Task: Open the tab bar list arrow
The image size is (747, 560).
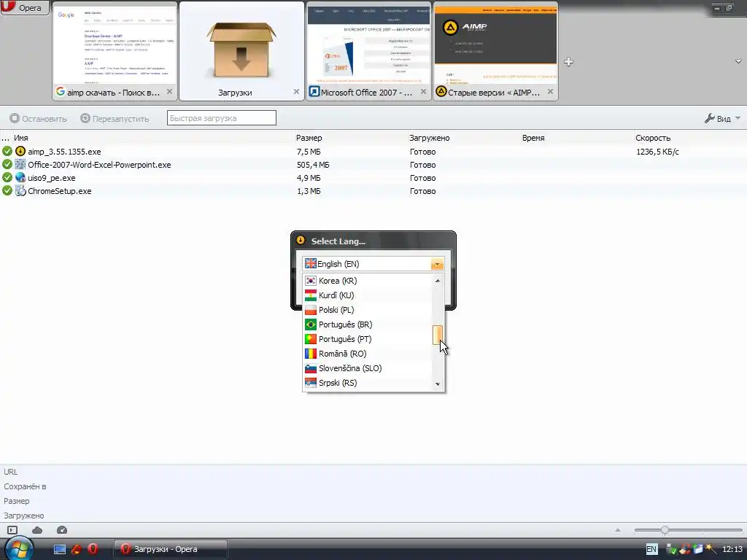Action: [738, 61]
